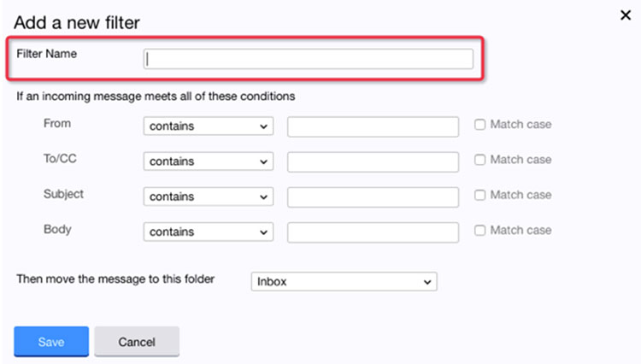Cancel adding the filter
641x364 pixels.
137,342
